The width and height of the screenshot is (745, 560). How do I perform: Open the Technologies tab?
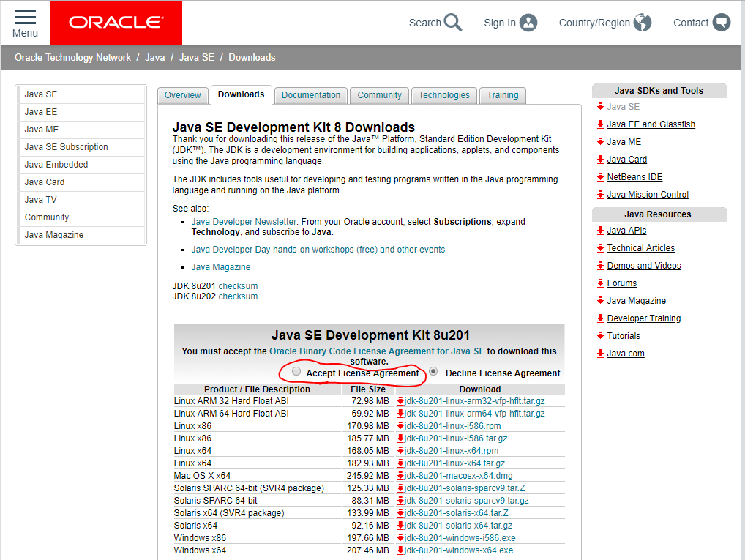[x=444, y=95]
